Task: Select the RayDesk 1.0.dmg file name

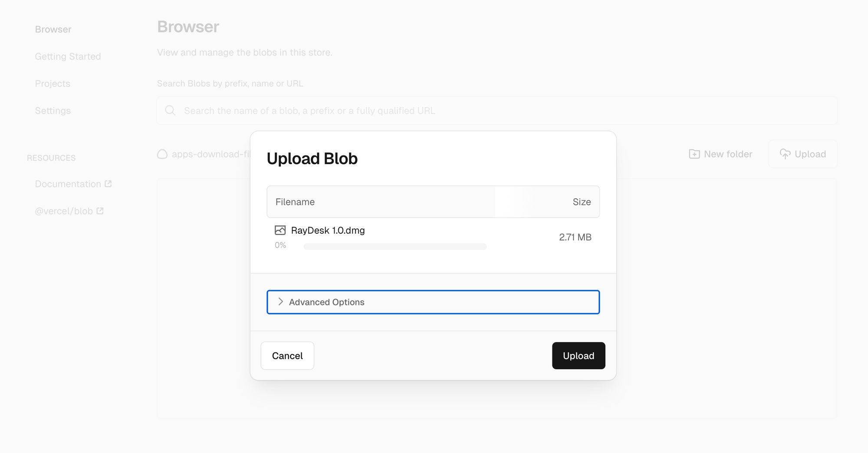Action: tap(328, 230)
